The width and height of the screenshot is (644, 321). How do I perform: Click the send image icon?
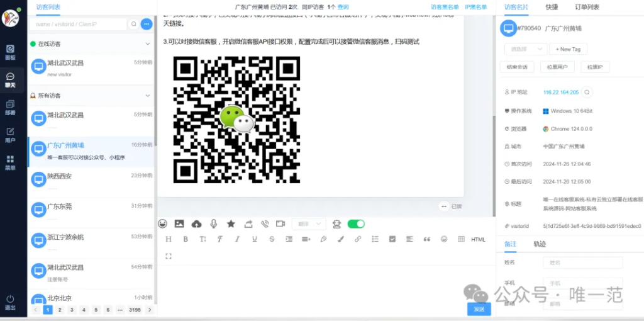[179, 223]
